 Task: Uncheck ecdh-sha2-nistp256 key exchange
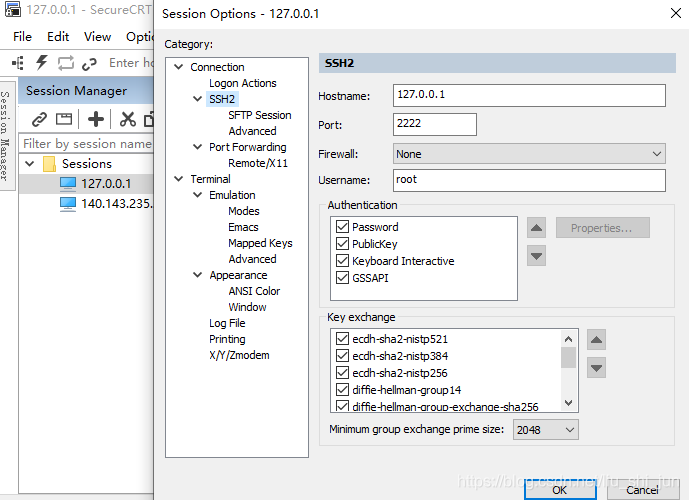click(342, 373)
